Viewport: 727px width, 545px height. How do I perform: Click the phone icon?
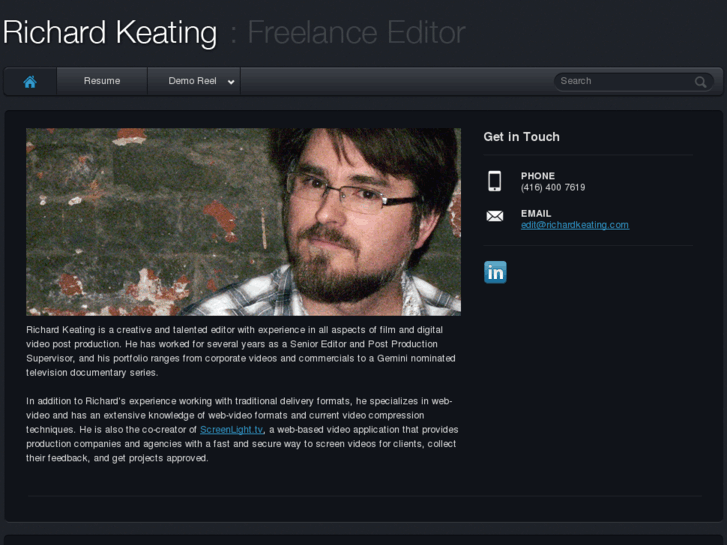(495, 181)
